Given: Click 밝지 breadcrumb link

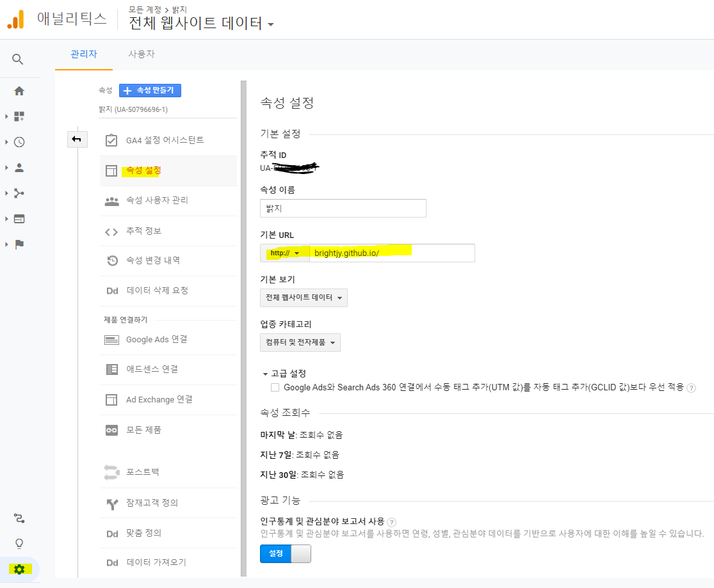Looking at the screenshot, I should point(179,10).
